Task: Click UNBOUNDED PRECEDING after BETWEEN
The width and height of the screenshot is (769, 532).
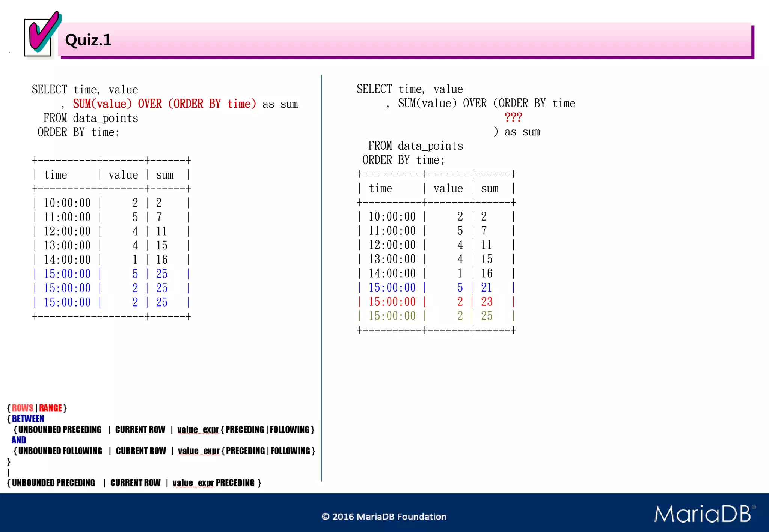Action: pos(60,430)
